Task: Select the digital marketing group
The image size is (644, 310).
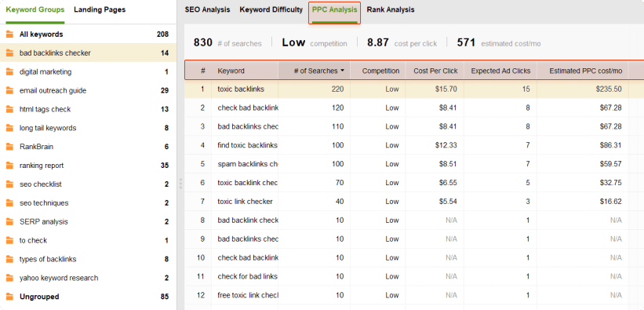Action: pos(88,72)
